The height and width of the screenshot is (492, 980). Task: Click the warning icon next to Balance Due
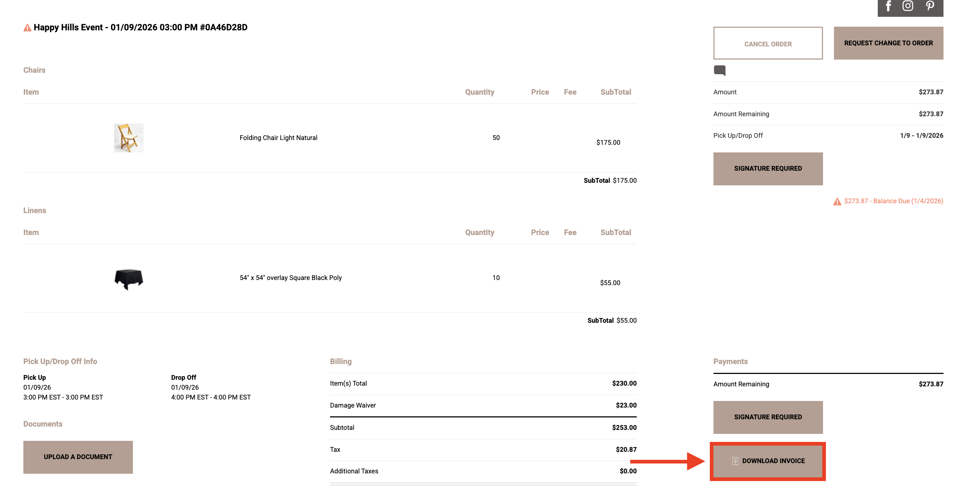coord(837,201)
